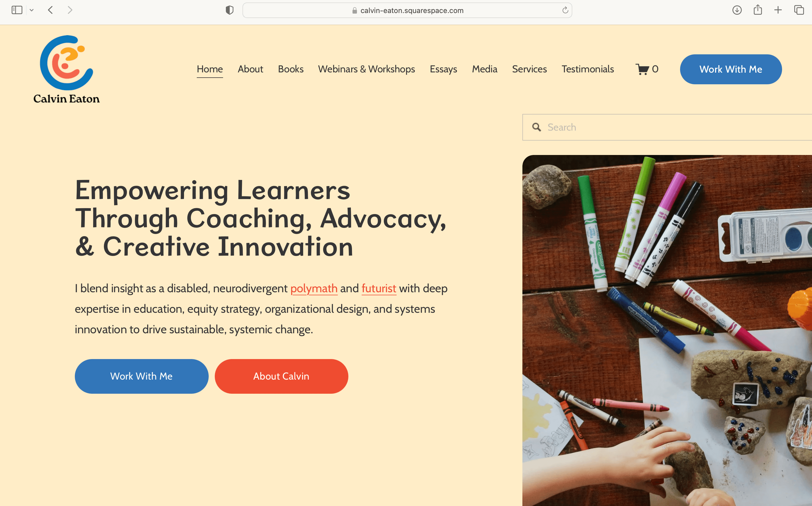Open a new tab with the plus icon
Image resolution: width=812 pixels, height=506 pixels.
click(x=778, y=10)
